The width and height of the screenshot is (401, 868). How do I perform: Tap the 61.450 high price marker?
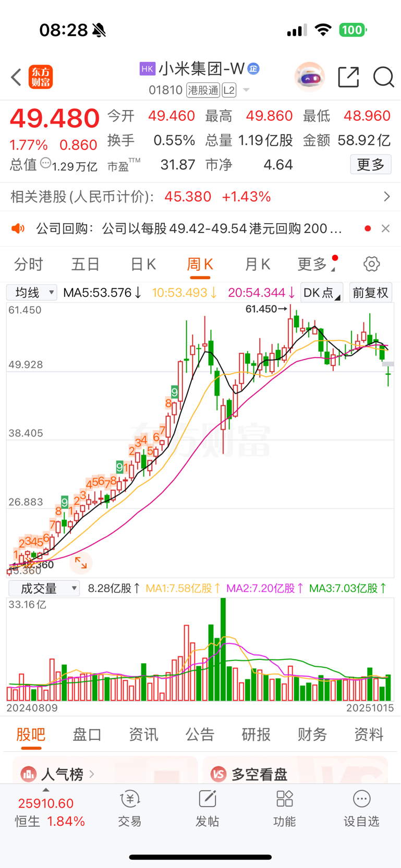tap(266, 309)
